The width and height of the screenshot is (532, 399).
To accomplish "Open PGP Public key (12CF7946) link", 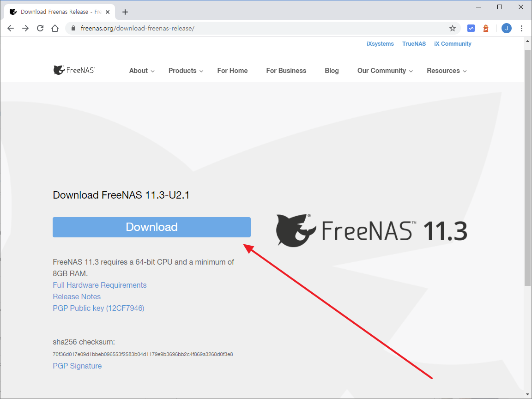I will 98,308.
